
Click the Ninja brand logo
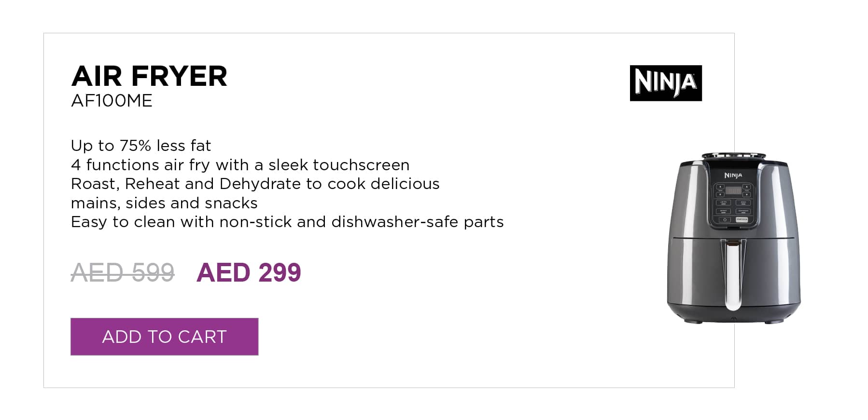666,83
